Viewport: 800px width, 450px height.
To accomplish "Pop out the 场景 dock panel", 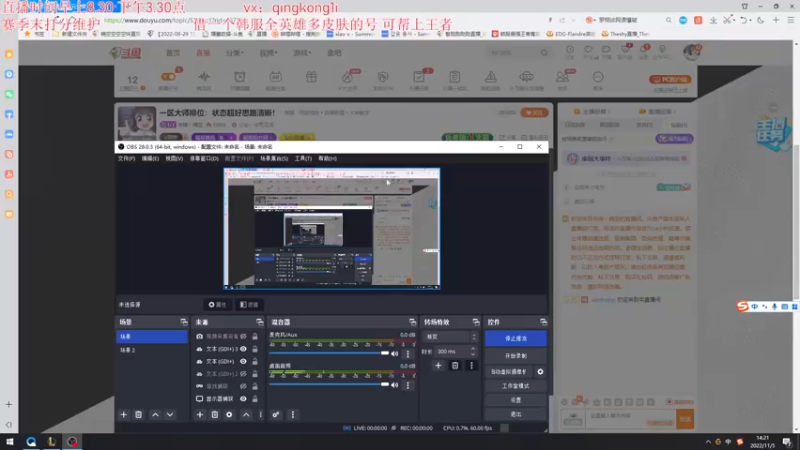I will 184,322.
